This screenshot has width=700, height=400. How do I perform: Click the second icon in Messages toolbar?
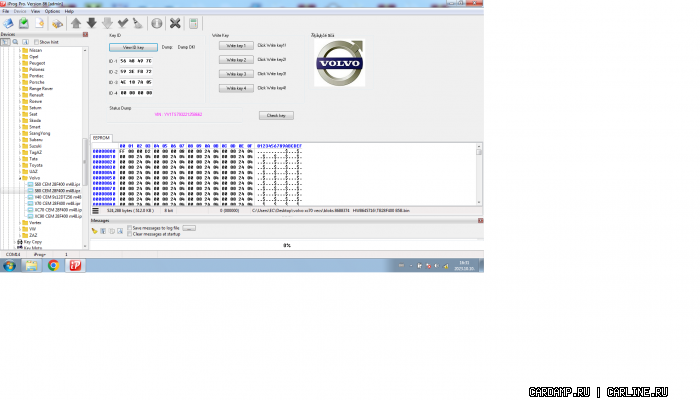click(103, 231)
